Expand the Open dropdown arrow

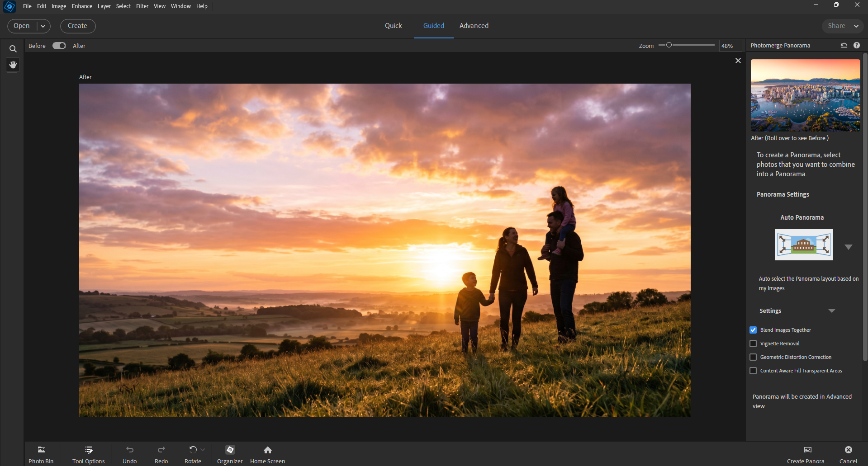pos(43,26)
